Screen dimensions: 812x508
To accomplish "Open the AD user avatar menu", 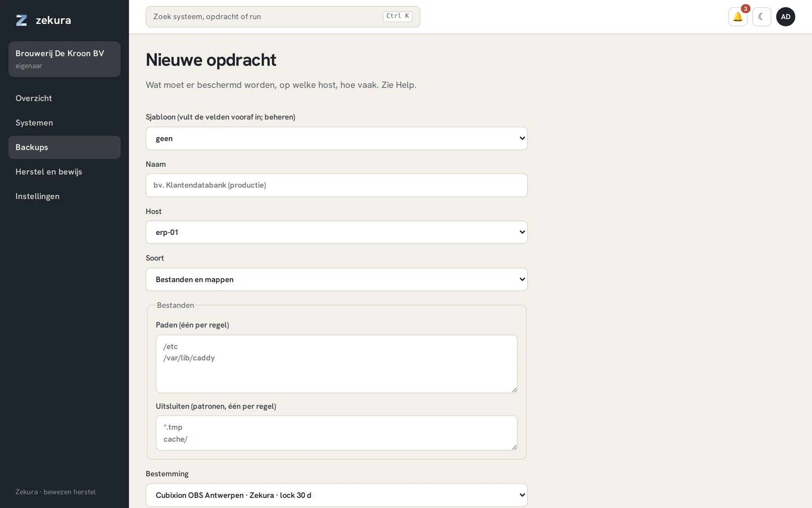I will [x=785, y=17].
